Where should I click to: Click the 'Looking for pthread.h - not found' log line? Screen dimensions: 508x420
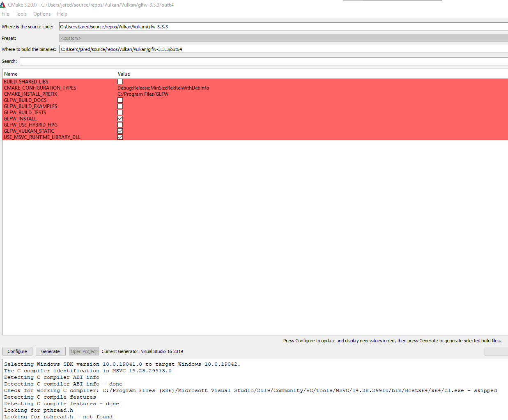(58, 417)
